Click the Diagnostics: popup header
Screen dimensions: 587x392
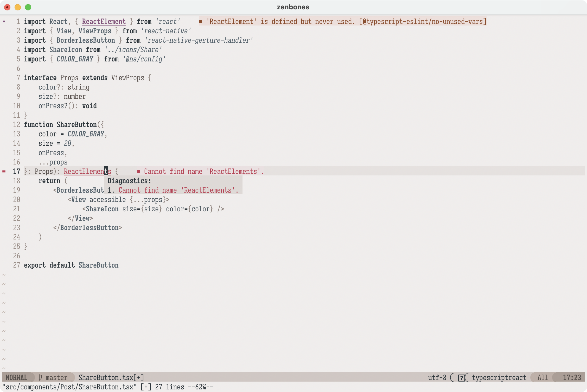129,181
